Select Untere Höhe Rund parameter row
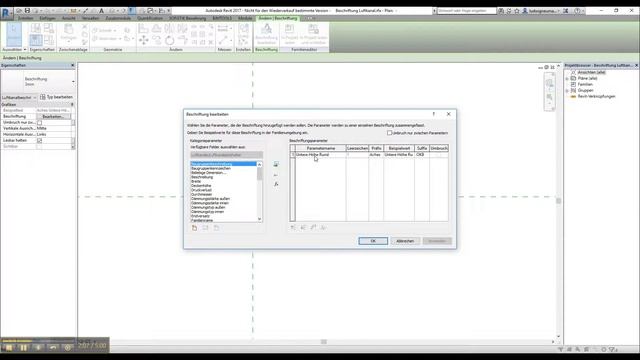640x360 pixels. click(370, 155)
